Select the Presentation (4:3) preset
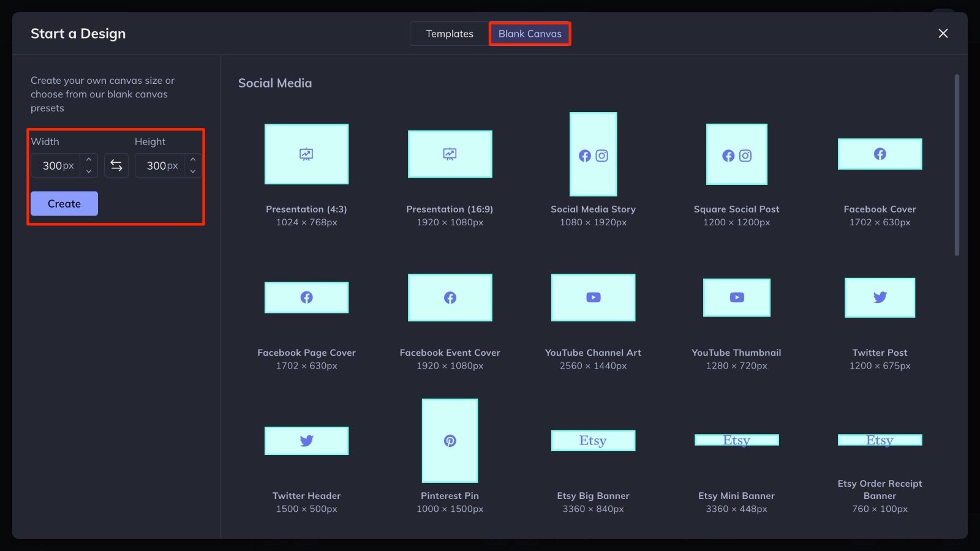980x551 pixels. [x=306, y=154]
